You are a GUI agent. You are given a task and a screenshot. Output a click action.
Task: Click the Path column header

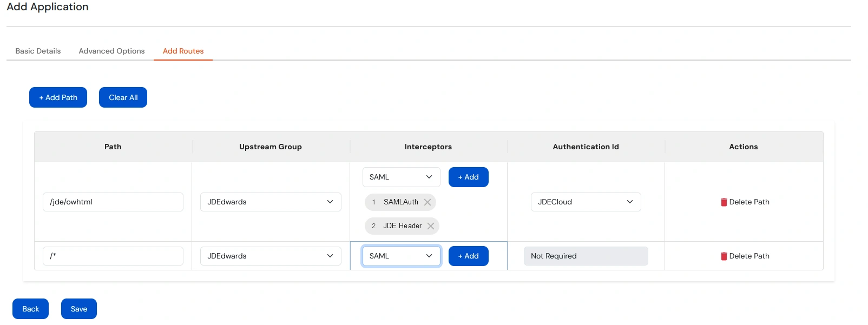point(113,147)
